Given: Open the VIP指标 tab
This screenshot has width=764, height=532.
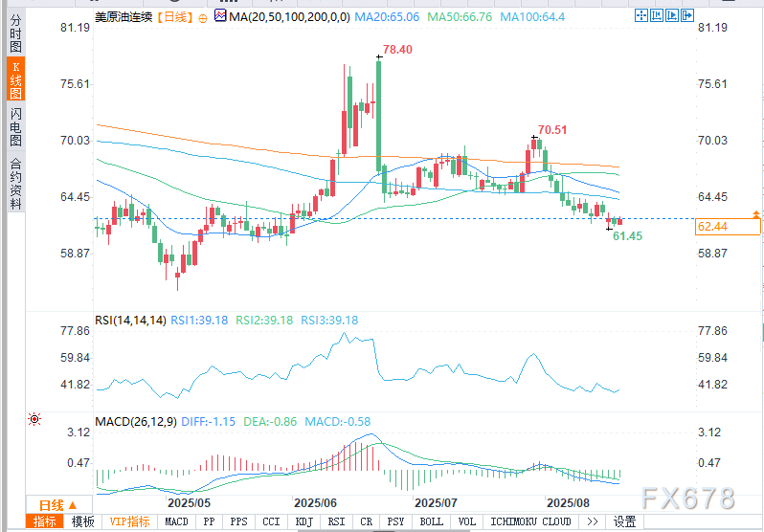Looking at the screenshot, I should [x=129, y=521].
